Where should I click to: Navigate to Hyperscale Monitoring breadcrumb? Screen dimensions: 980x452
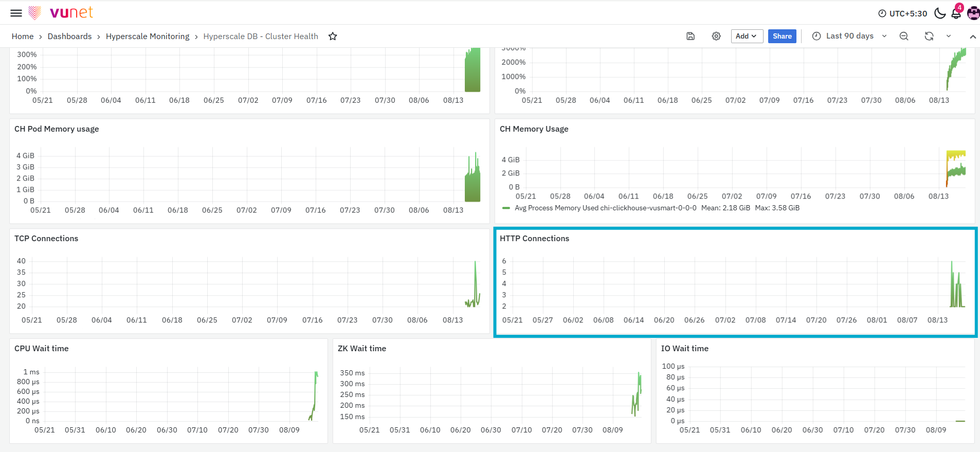click(148, 37)
